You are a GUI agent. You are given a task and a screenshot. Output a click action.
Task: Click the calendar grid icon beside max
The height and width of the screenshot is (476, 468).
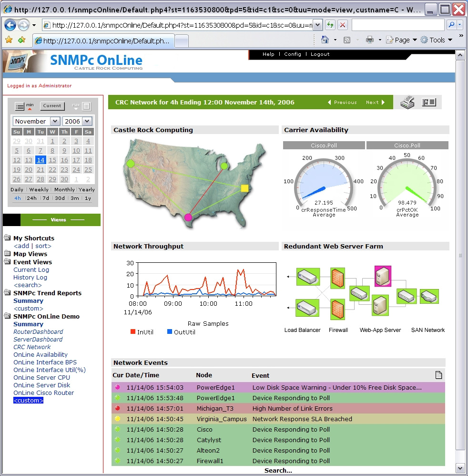tap(86, 106)
